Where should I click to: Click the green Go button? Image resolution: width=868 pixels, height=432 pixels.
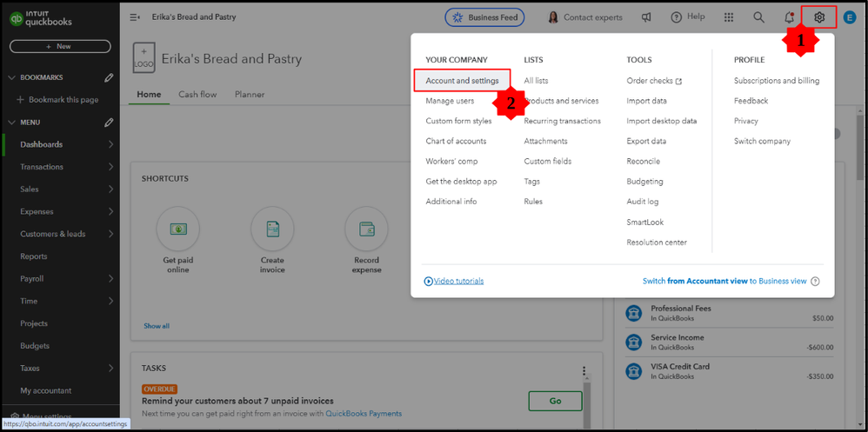[x=555, y=401]
